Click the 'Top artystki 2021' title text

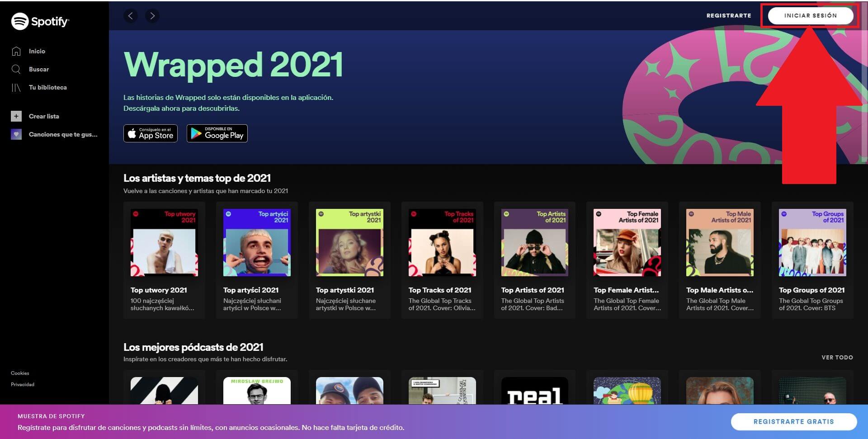pyautogui.click(x=345, y=290)
